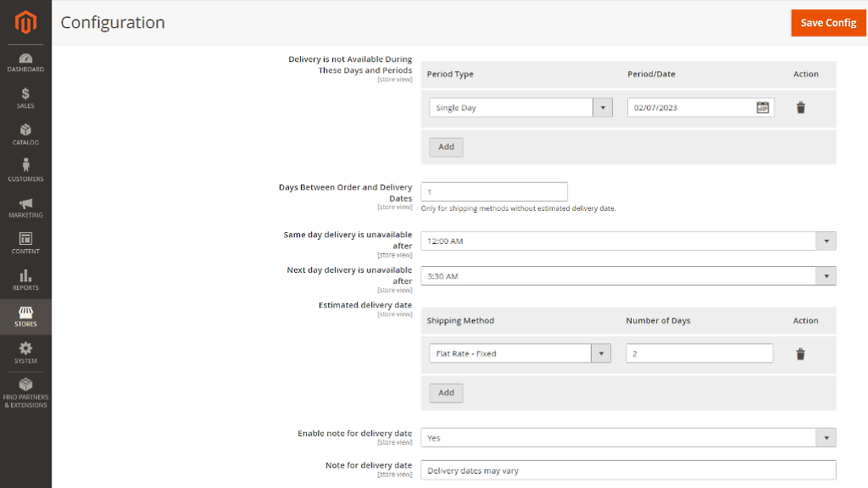Open the Stores sidebar menu
The image size is (868, 488).
(x=25, y=317)
